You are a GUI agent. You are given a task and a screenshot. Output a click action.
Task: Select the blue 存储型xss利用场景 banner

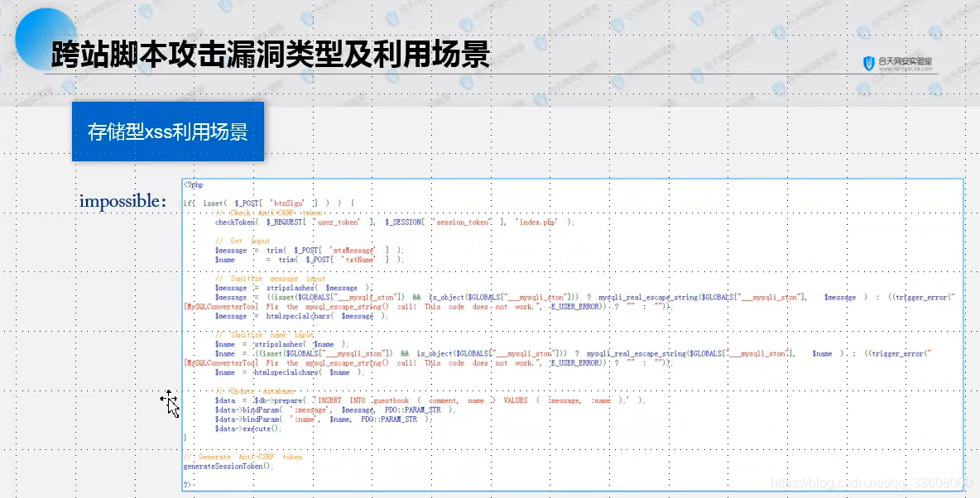[x=167, y=131]
